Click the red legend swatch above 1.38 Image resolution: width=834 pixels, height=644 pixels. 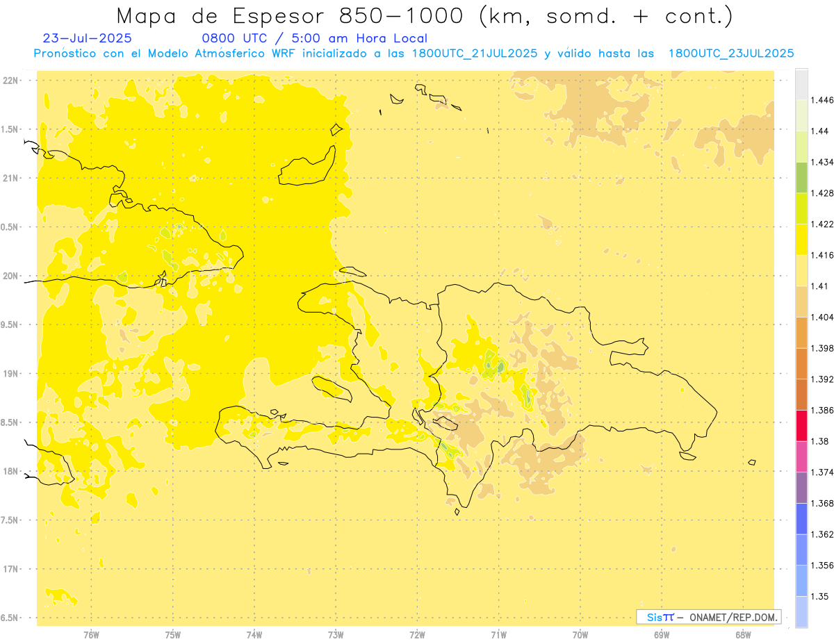click(801, 425)
